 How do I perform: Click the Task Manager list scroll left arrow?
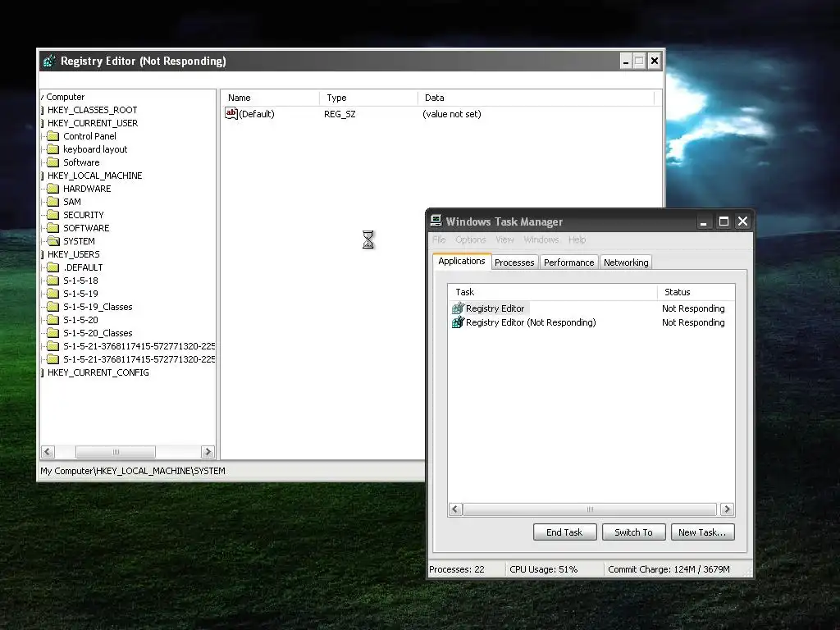point(455,509)
